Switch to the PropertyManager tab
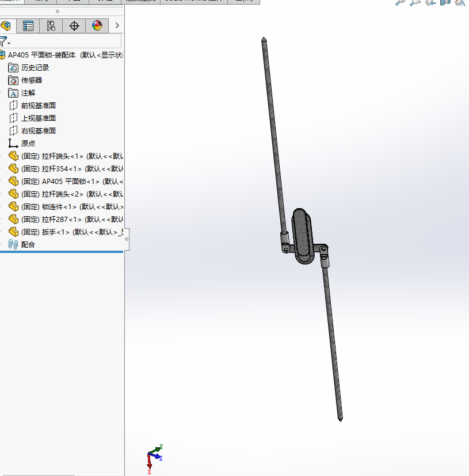 coord(28,26)
